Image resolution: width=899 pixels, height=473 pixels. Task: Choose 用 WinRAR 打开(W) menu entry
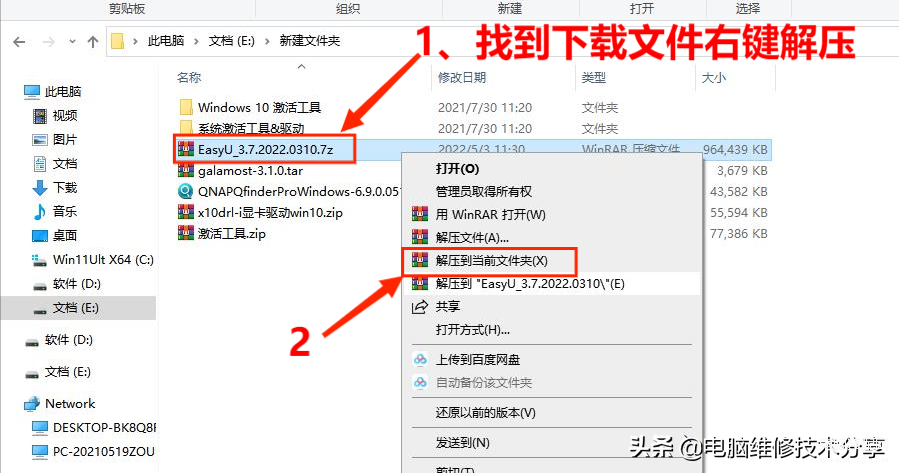point(490,214)
